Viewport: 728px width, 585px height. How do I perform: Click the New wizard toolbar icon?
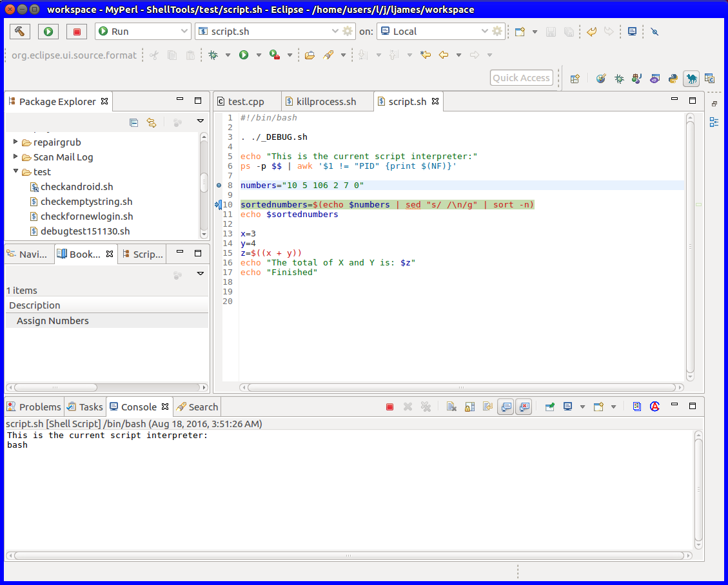[x=520, y=32]
